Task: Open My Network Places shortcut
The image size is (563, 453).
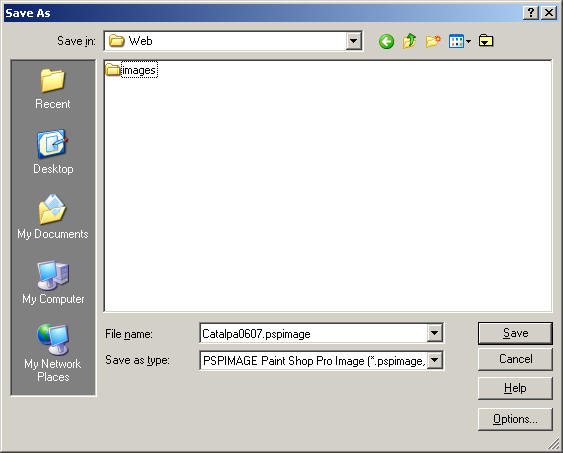Action: click(x=53, y=353)
